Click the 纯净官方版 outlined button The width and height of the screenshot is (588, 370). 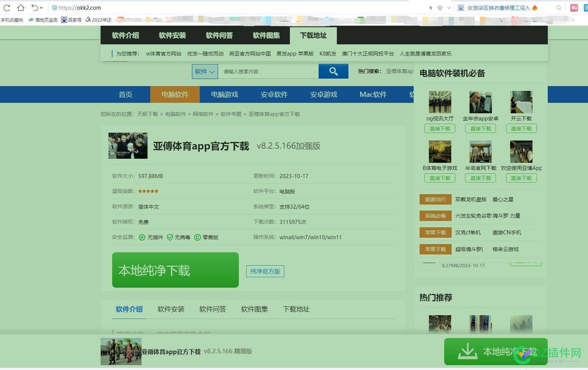265,271
